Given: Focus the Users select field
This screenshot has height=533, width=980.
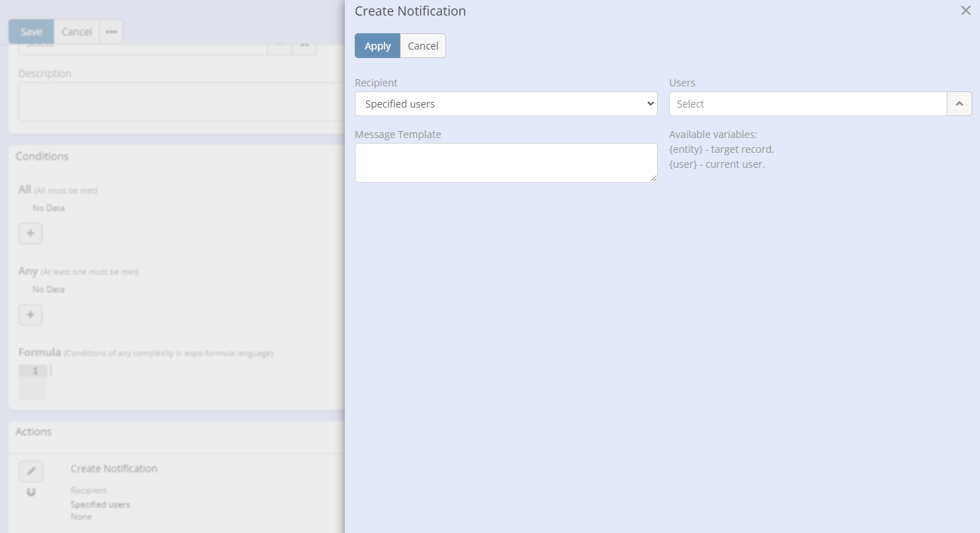Looking at the screenshot, I should (808, 104).
